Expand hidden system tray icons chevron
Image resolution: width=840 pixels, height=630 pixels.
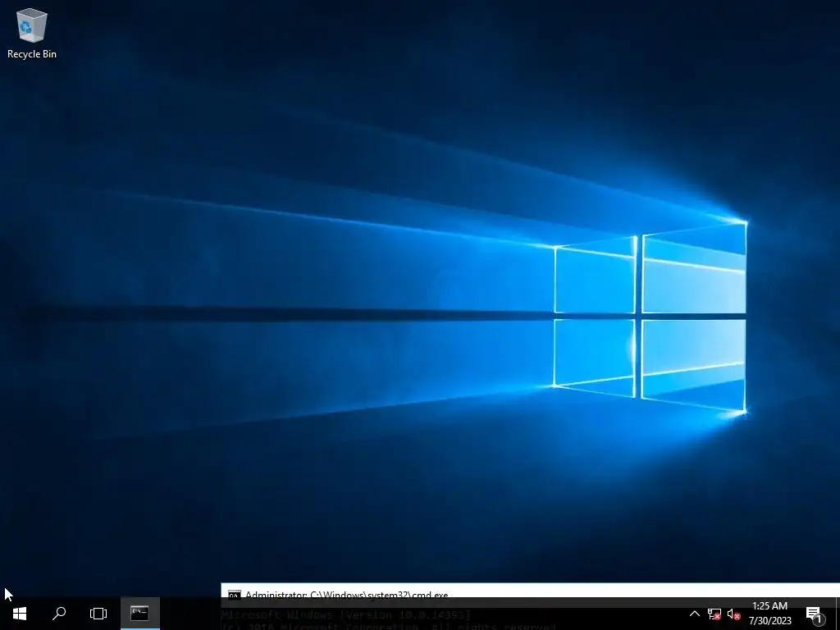click(x=694, y=614)
